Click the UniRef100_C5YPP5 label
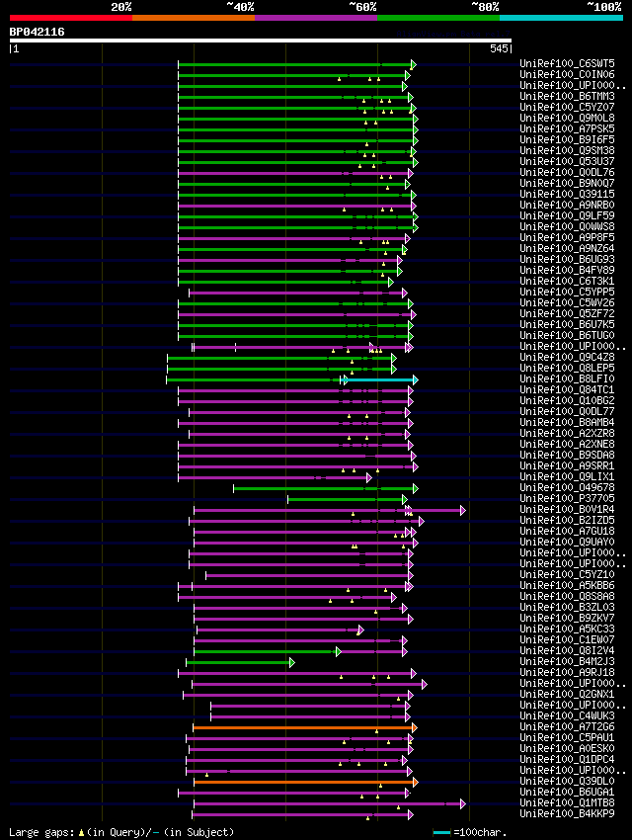632x840 pixels. [567, 292]
